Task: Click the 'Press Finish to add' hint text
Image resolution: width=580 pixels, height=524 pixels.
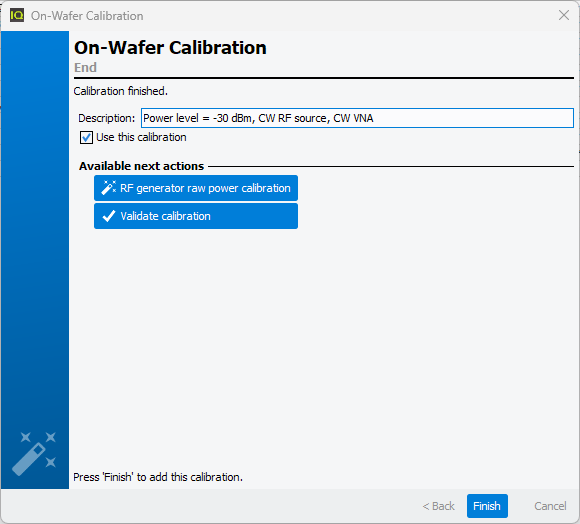Action: coord(158,477)
